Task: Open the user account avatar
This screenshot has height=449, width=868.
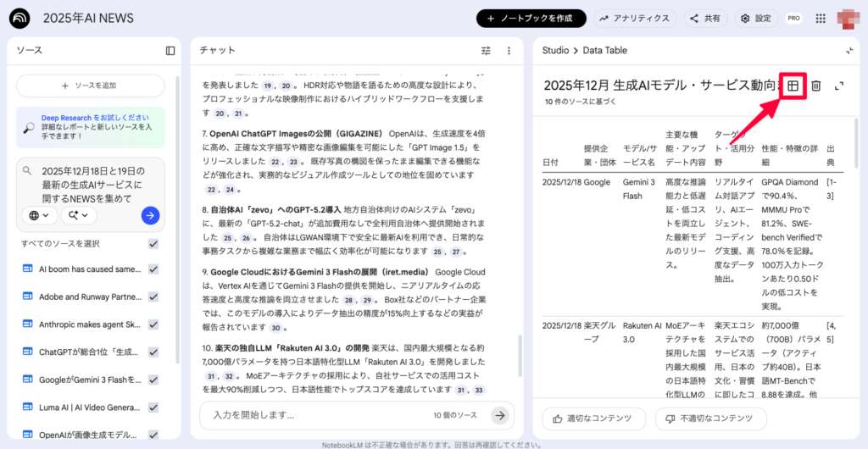Action: click(849, 19)
